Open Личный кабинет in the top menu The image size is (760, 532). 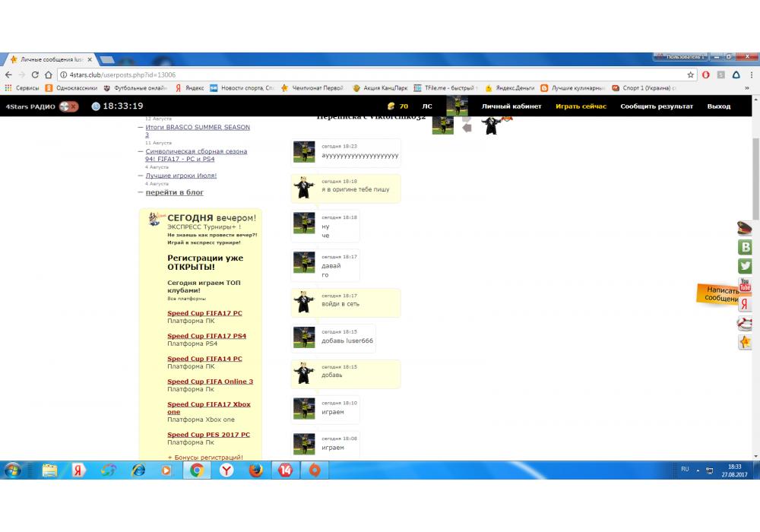click(x=511, y=106)
